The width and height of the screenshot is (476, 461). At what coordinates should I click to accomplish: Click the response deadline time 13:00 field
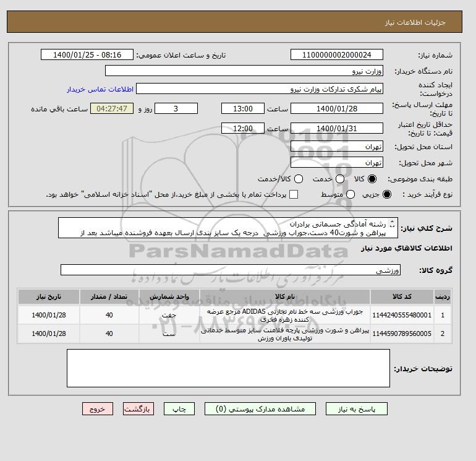pos(243,109)
